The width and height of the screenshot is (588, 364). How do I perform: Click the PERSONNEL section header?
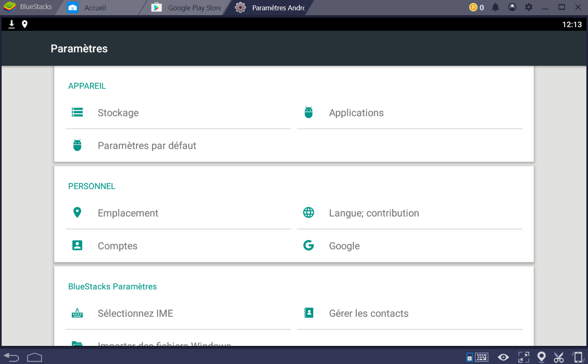pyautogui.click(x=92, y=186)
